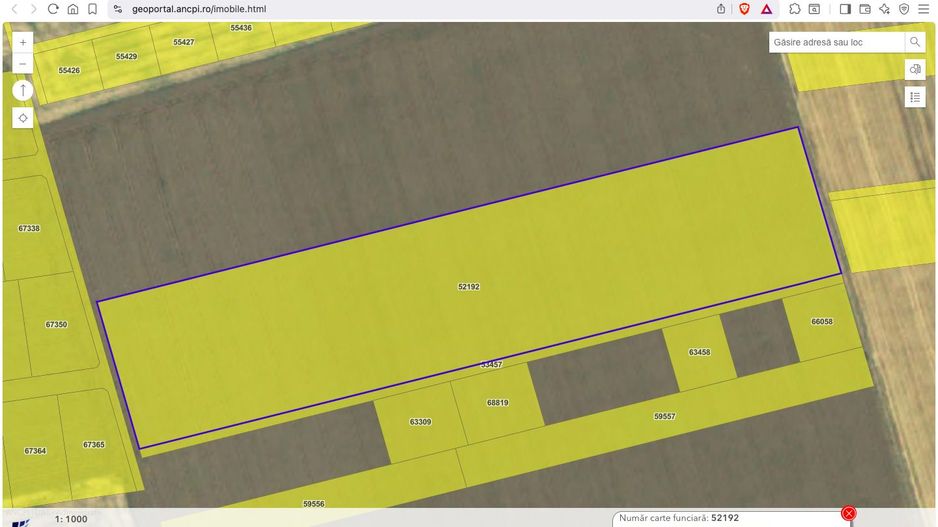Screen dimensions: 938x527
Task: Close the Număr carte funciară popup
Action: (x=849, y=513)
